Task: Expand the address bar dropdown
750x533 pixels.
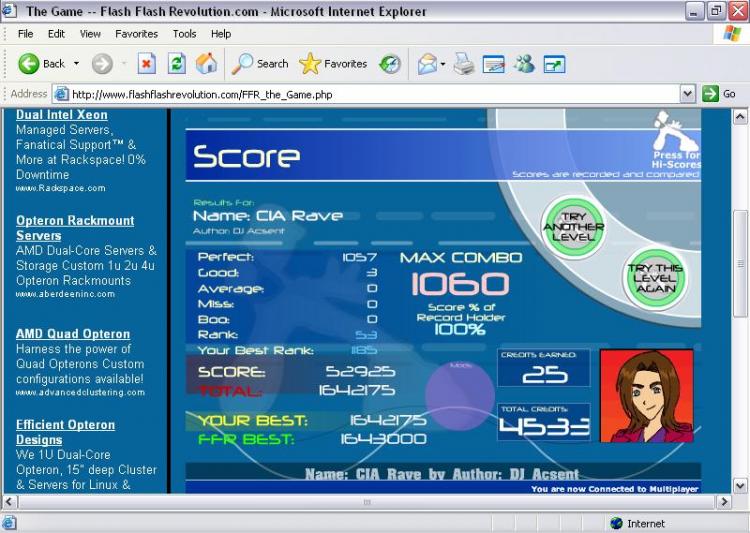Action: click(x=687, y=94)
